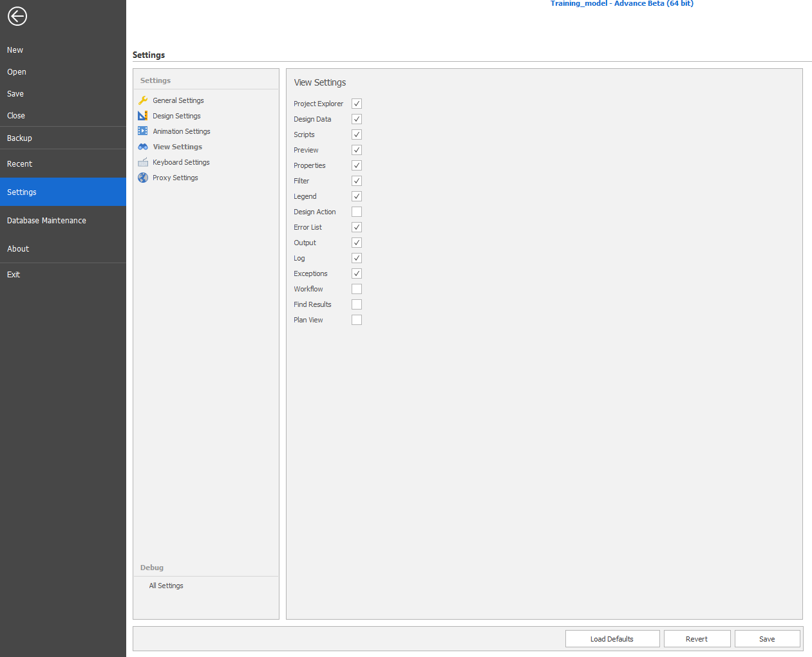Click the Keyboard Settings keyboard icon
Viewport: 812px width, 657px height.
tap(143, 162)
